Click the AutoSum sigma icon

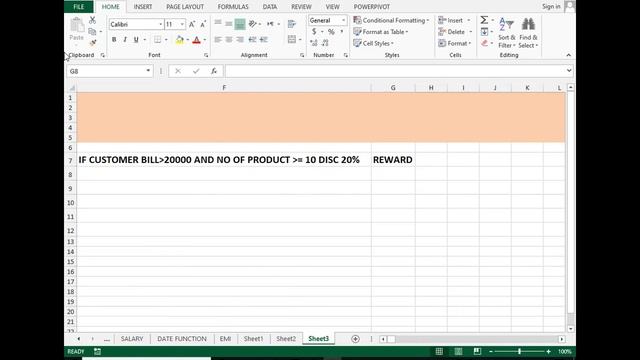tap(484, 20)
